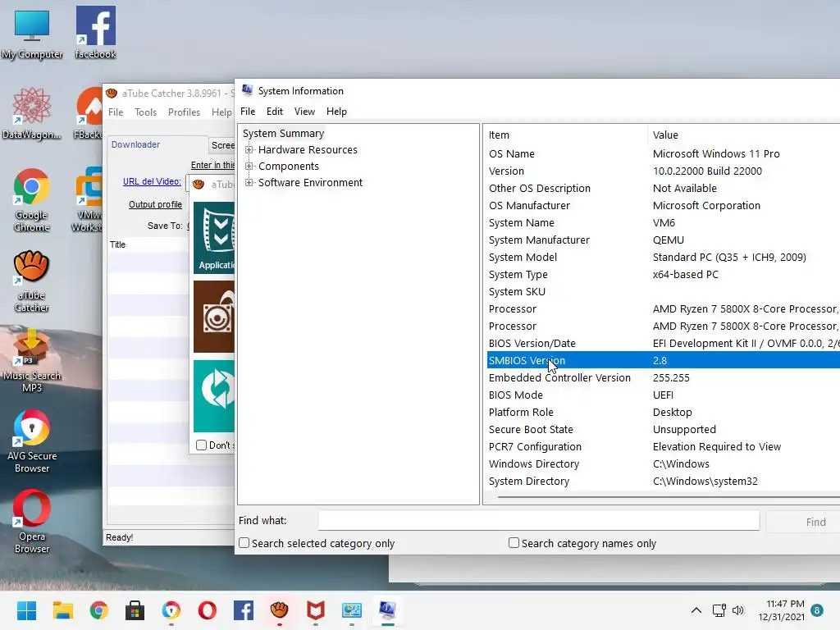Open Chrome from the taskbar
This screenshot has width=840, height=630.
tap(98, 610)
